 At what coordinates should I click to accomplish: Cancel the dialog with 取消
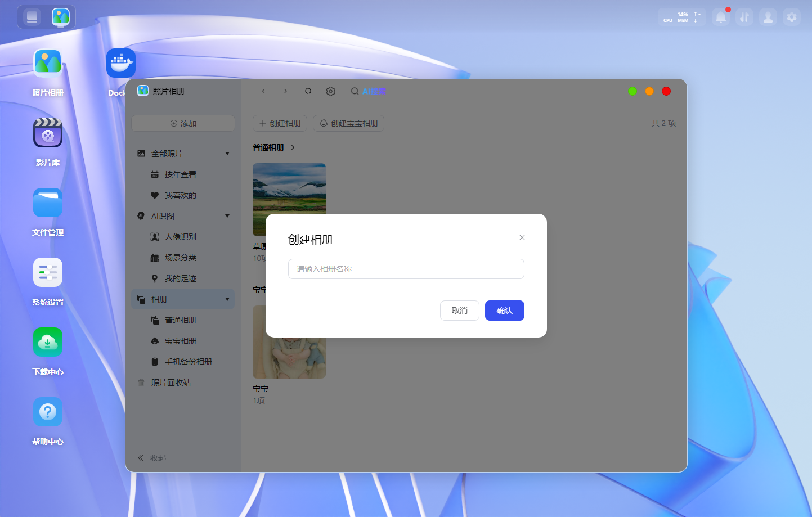[x=460, y=311]
